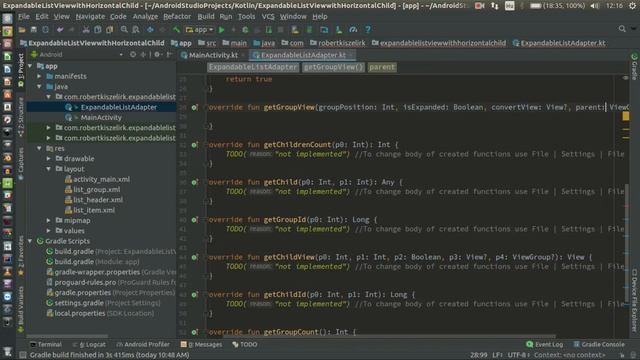Click the Save All toolbar icon

tap(34, 30)
